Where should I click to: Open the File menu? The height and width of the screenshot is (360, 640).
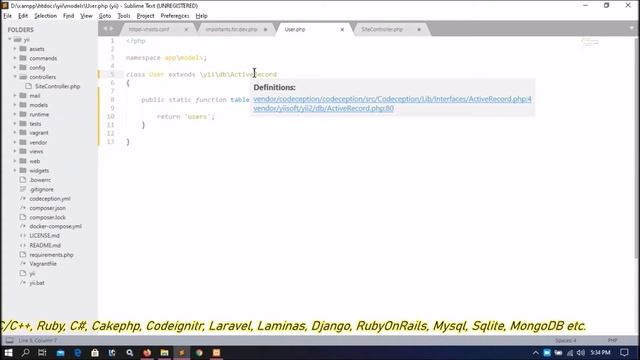tap(7, 16)
